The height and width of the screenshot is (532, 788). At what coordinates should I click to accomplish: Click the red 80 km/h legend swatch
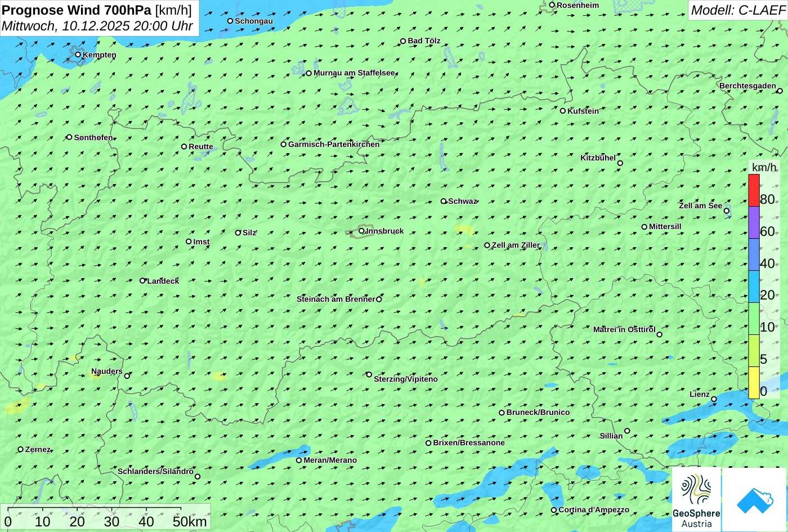point(754,191)
